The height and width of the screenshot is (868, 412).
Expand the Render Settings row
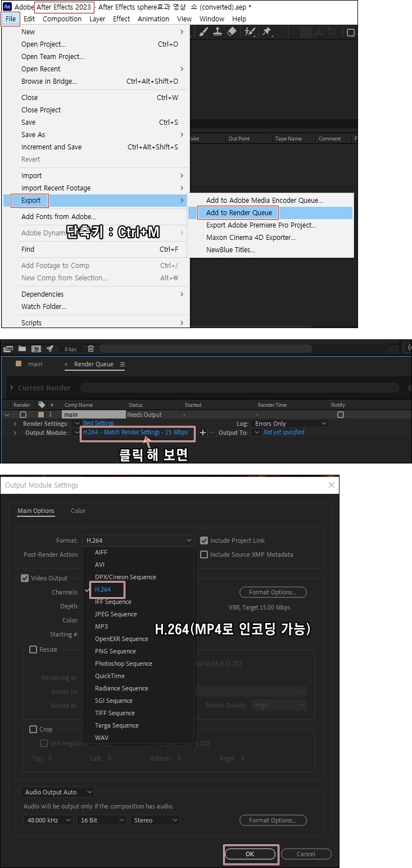pyautogui.click(x=16, y=424)
